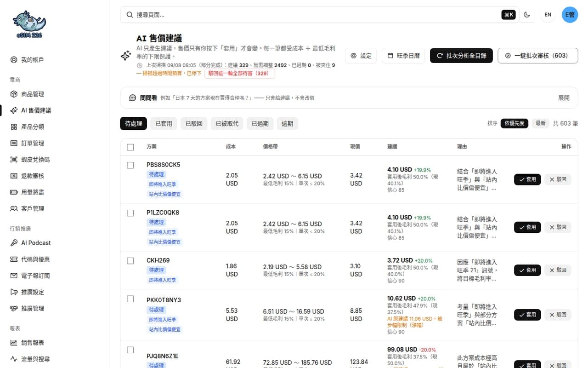
Task: Switch to the 已過期 tab
Action: pyautogui.click(x=260, y=123)
